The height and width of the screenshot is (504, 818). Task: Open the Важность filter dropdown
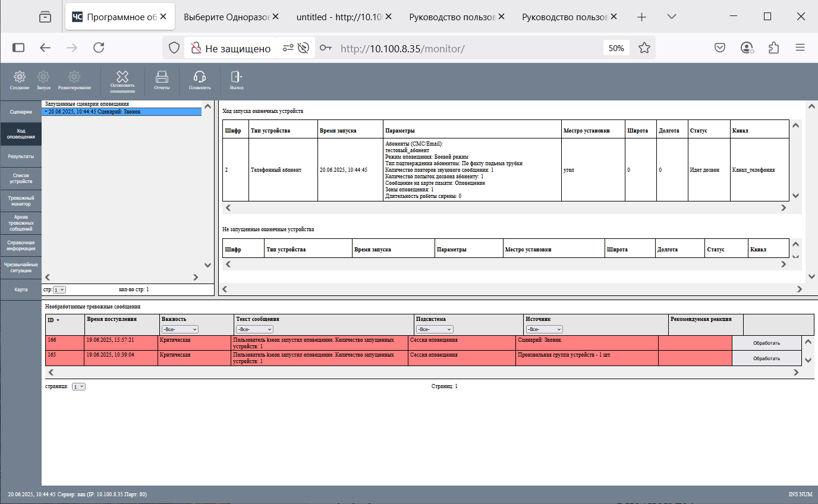(x=180, y=329)
